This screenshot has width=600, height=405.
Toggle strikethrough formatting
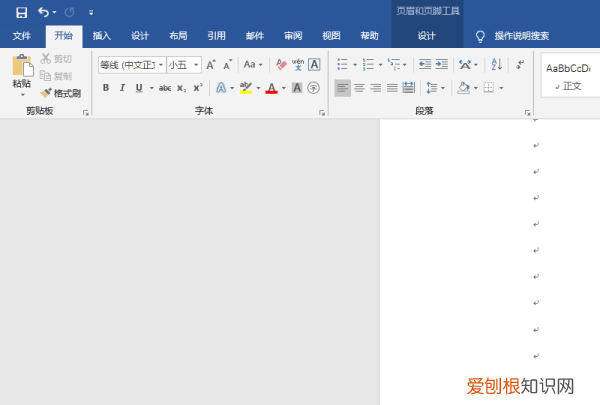(165, 88)
